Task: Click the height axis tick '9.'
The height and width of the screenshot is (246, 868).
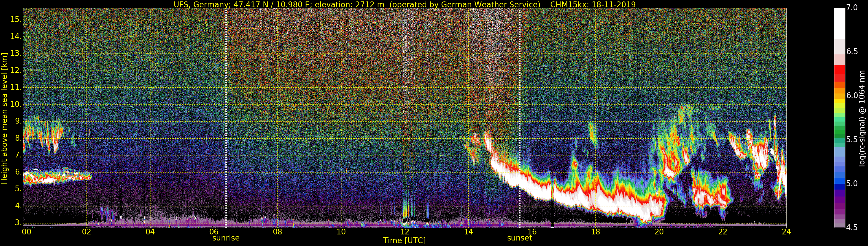Action: (x=18, y=121)
